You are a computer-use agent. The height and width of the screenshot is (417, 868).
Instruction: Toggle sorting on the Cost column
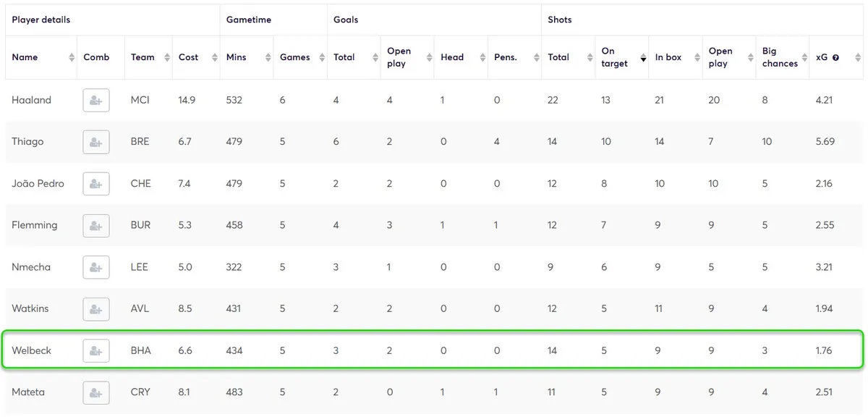click(x=215, y=57)
